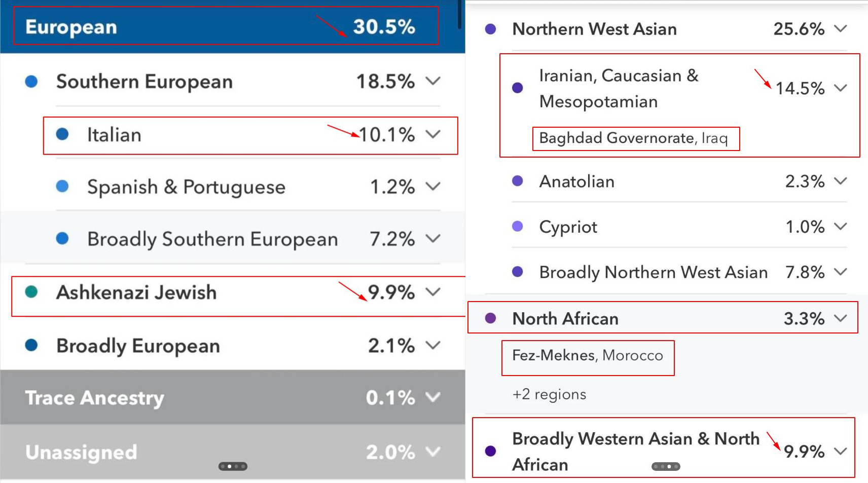
Task: Expand the Anatolian row chevron
Action: [x=841, y=181]
